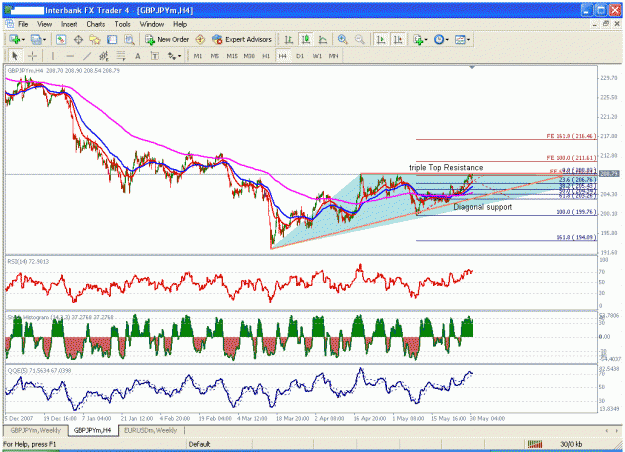Viewport: 625px width, 452px height.
Task: Select the text label tool
Action: pos(155,56)
